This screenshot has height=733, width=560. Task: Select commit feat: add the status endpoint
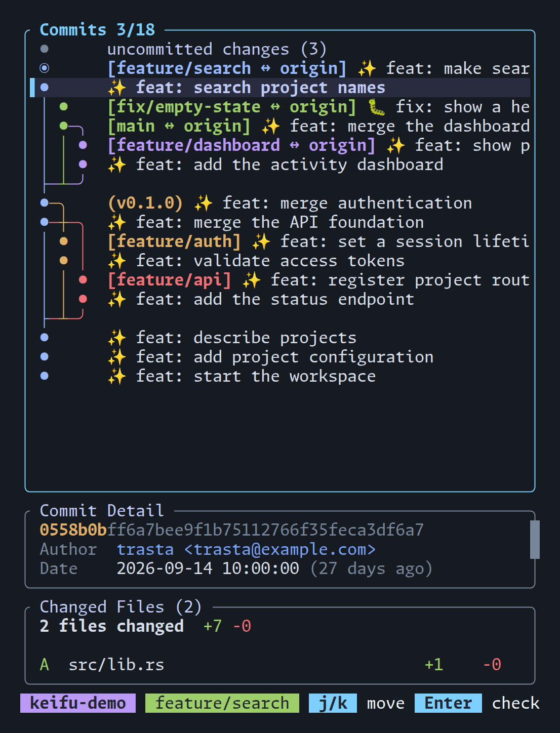(280, 299)
